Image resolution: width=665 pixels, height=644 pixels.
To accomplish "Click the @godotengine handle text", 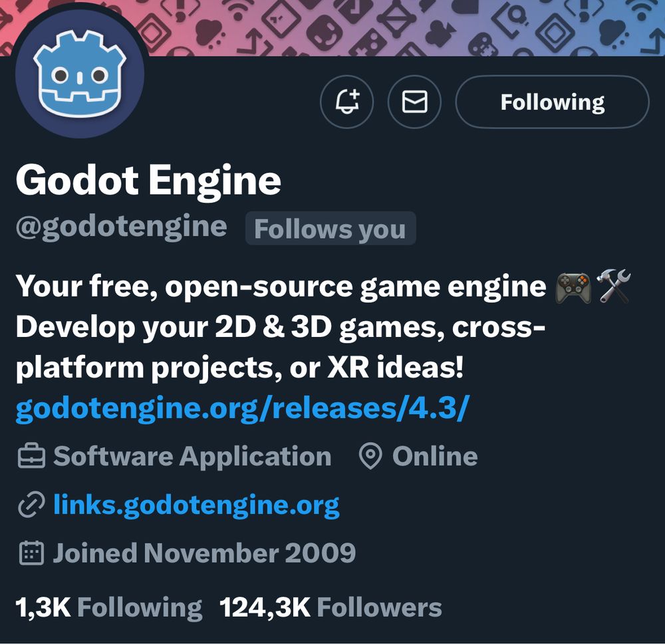I will pos(121,228).
